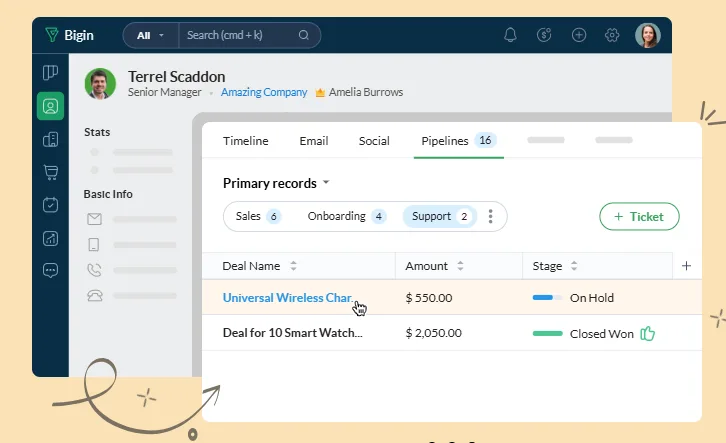Open the Activities calendar-check icon in sidebar
Image resolution: width=726 pixels, height=443 pixels.
[x=50, y=205]
